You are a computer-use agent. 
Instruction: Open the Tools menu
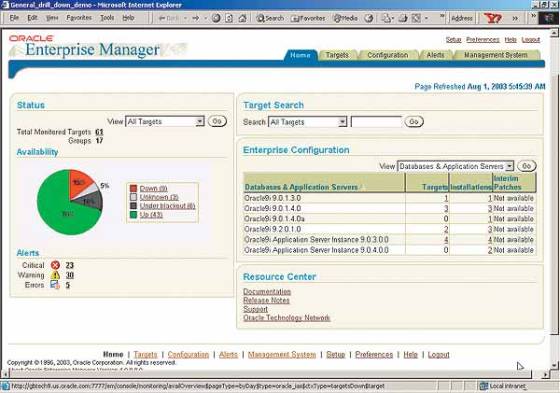[107, 18]
